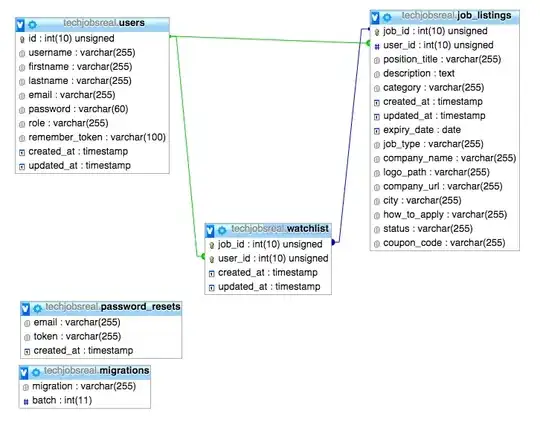Click the key icon beside watchlist user_id
540x425 pixels.
212,259
